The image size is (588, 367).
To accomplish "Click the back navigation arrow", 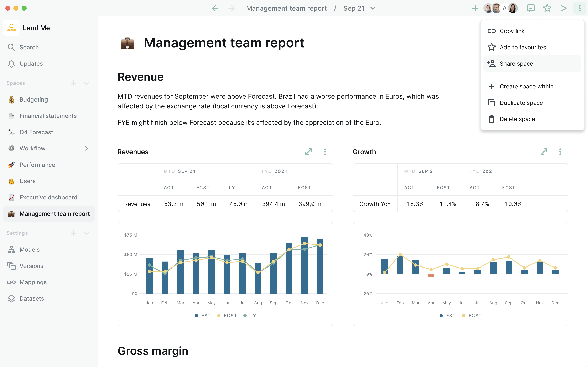I will coord(215,8).
